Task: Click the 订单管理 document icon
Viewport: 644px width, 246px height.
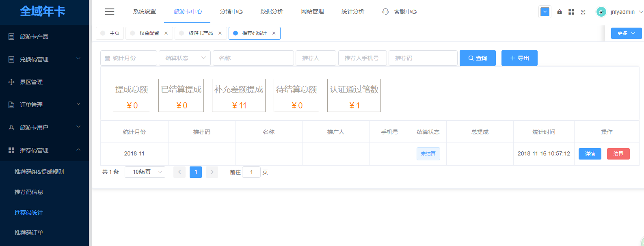Action: point(11,105)
